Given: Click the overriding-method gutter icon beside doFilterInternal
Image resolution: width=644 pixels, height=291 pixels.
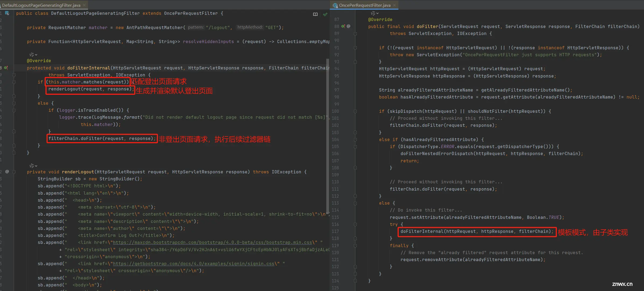Looking at the screenshot, I should coord(6,68).
